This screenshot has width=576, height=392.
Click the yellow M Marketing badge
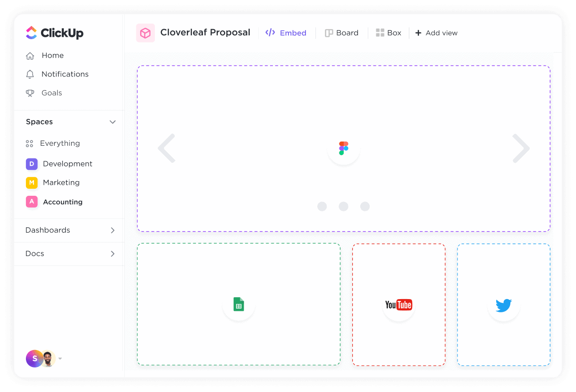tap(32, 183)
